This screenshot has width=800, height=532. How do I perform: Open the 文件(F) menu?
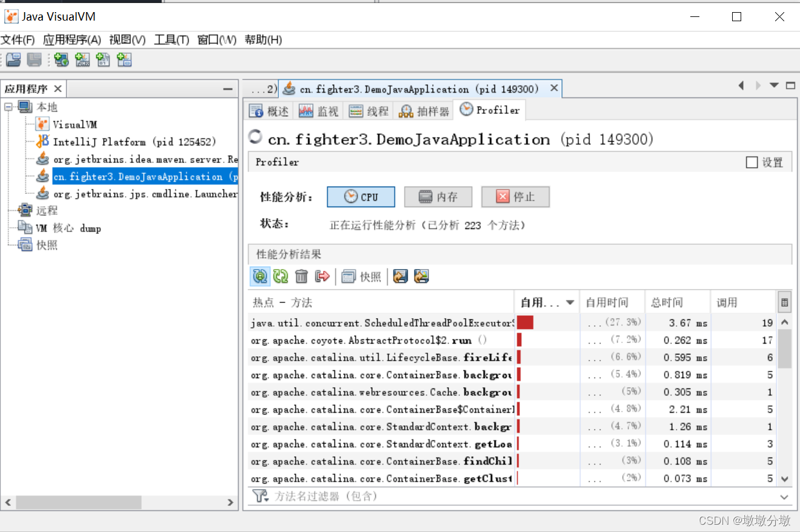point(18,40)
